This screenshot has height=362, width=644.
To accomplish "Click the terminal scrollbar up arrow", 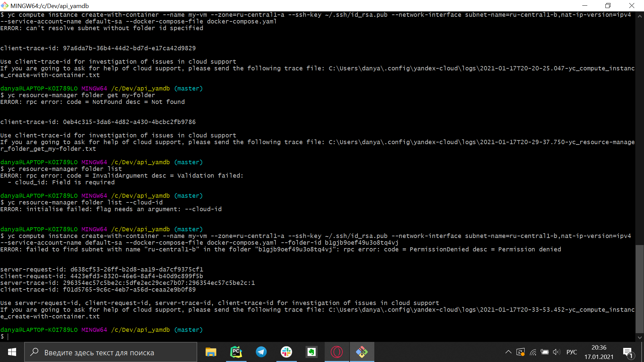I will click(x=640, y=15).
